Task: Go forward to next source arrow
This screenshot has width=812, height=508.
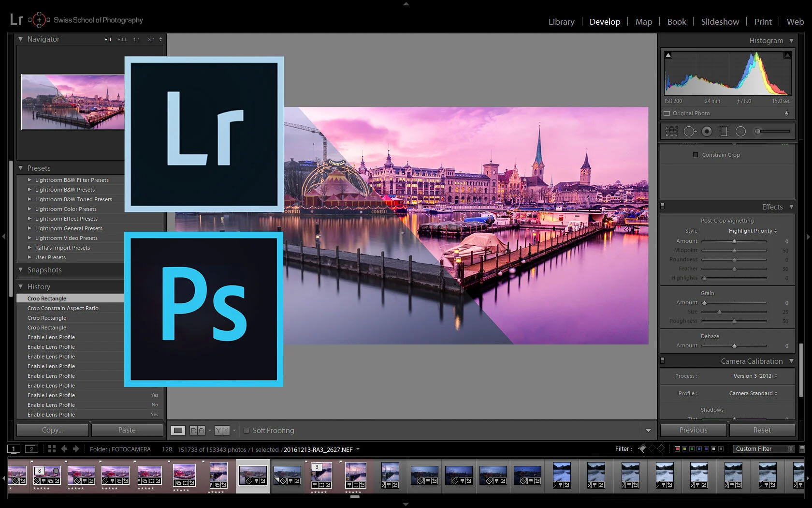Action: [76, 449]
